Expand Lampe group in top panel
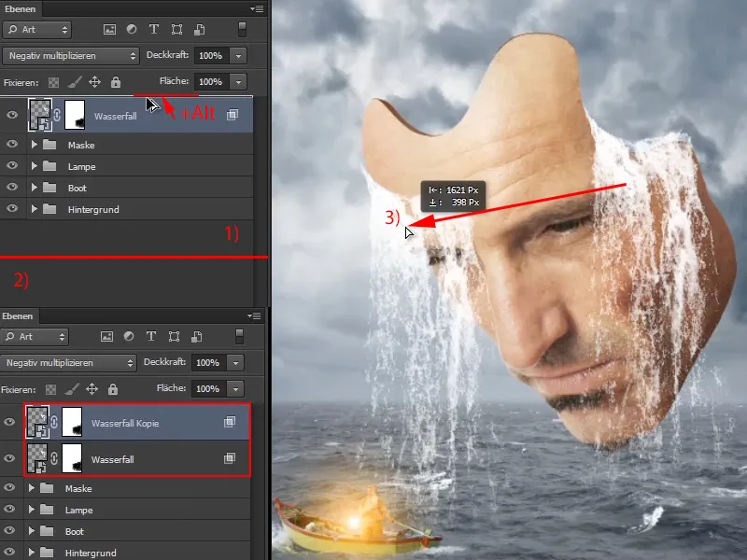 (34, 166)
